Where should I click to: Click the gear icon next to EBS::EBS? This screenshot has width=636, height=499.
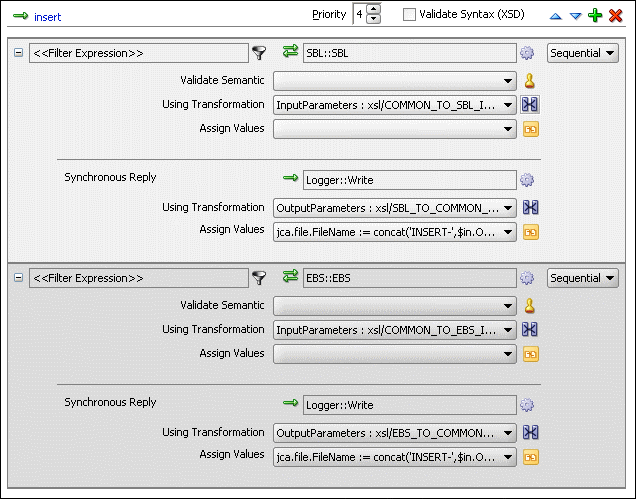527,277
